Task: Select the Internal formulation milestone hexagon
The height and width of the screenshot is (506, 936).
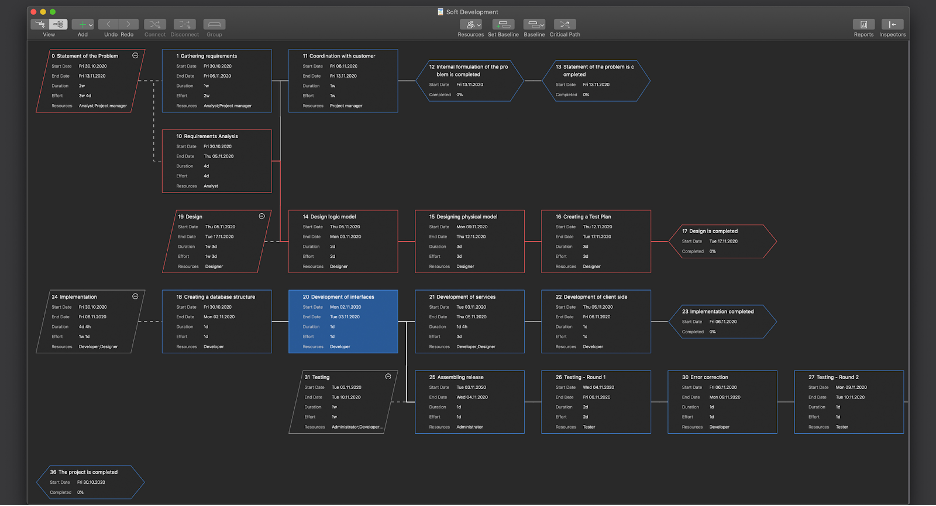Action: pyautogui.click(x=470, y=81)
